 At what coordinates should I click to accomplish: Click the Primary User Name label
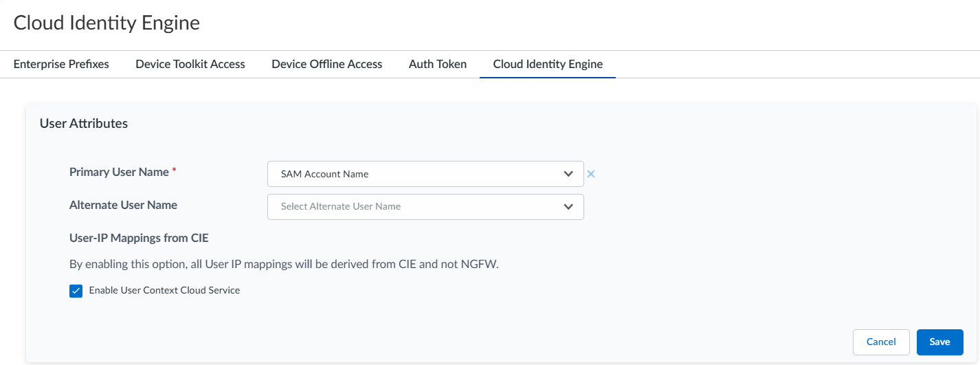tap(119, 172)
